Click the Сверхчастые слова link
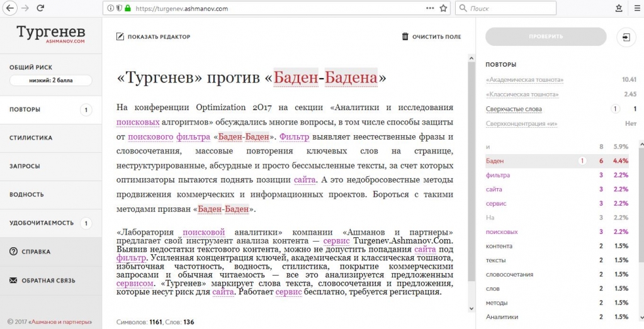Viewport: 644px width, 329px height. click(514, 109)
